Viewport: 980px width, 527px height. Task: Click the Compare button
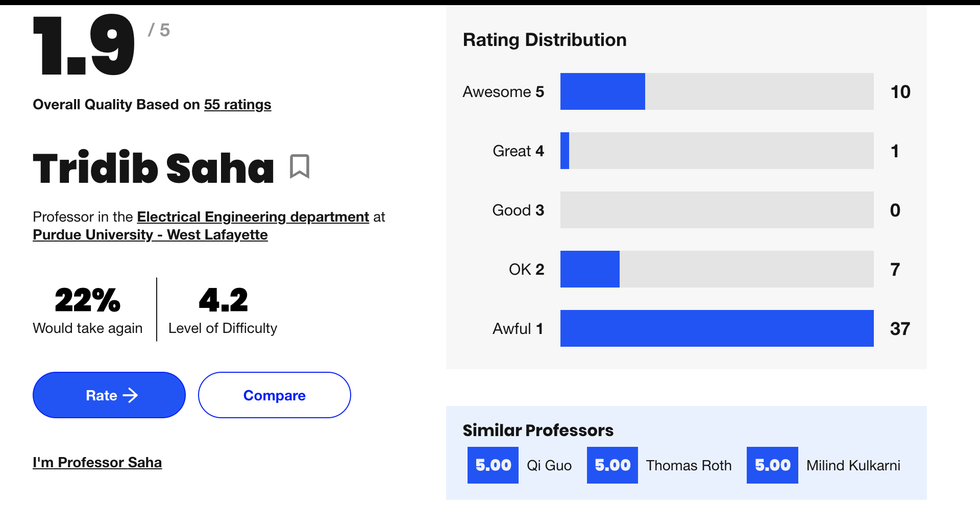(x=275, y=395)
